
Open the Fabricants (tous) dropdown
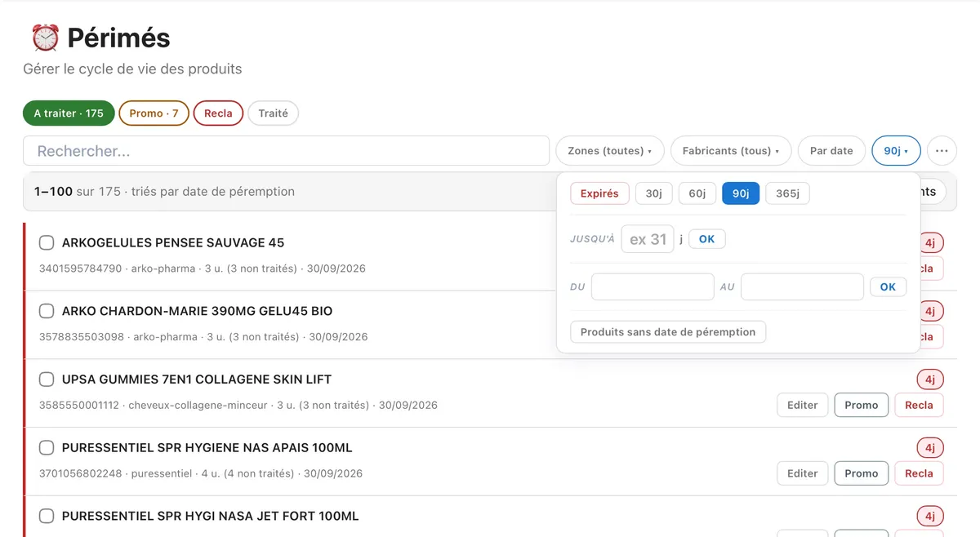pos(731,151)
